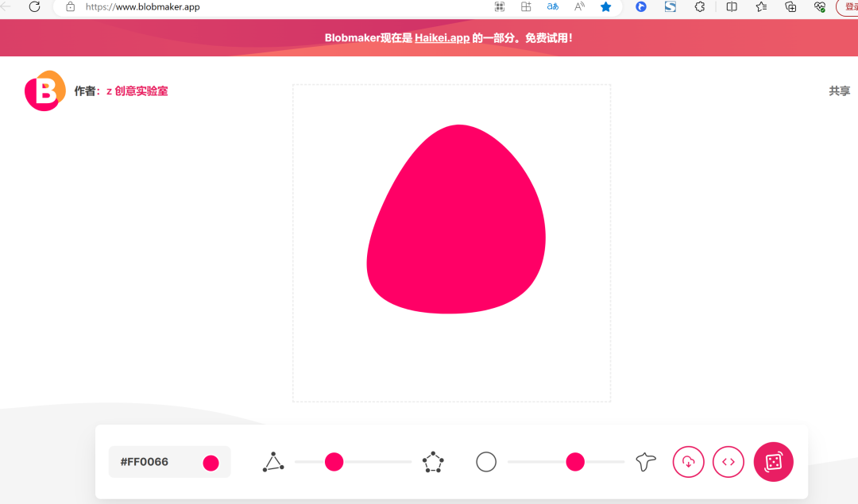Generate random blob with dice button
858x504 pixels.
click(x=773, y=462)
